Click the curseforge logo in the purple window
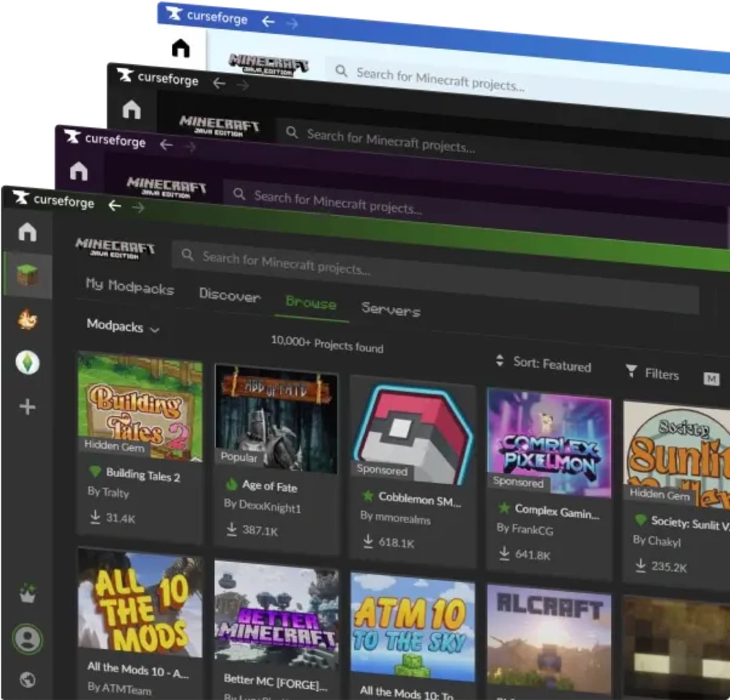 [105, 139]
